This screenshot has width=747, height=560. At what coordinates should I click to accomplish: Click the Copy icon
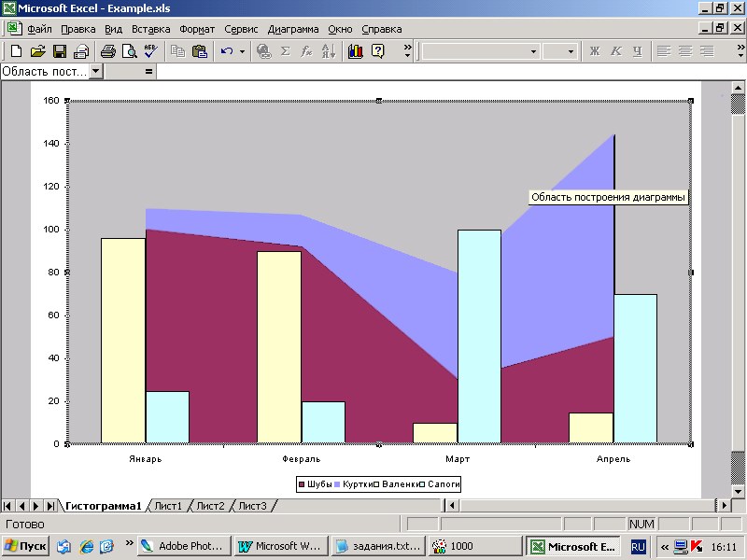point(177,51)
